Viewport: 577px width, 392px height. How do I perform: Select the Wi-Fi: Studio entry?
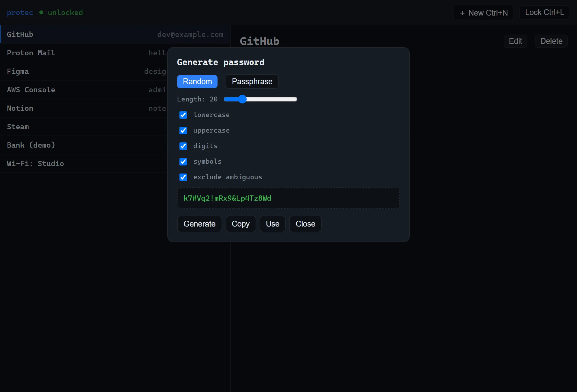[x=84, y=164]
